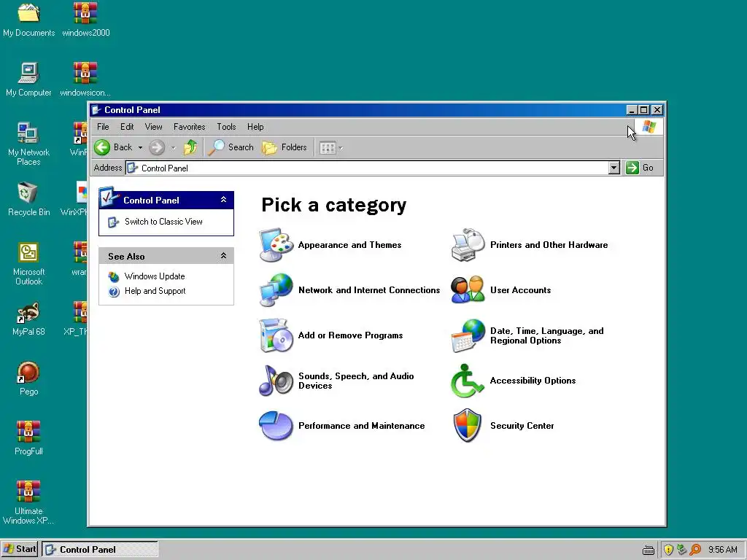Open the Edit menu
Screen dimensions: 747x560
coord(127,127)
